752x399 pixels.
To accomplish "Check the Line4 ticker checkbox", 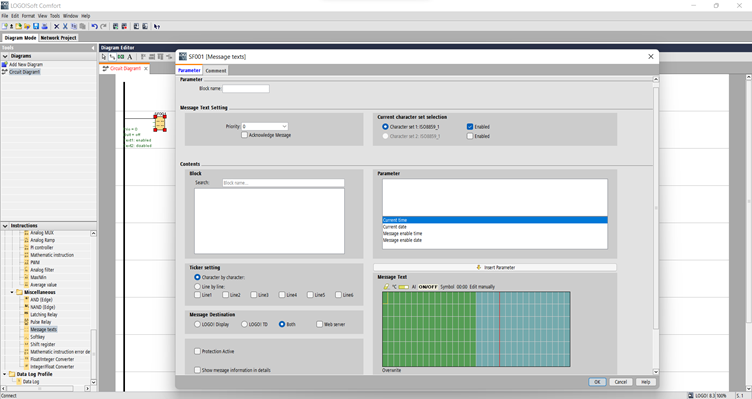I will point(282,295).
